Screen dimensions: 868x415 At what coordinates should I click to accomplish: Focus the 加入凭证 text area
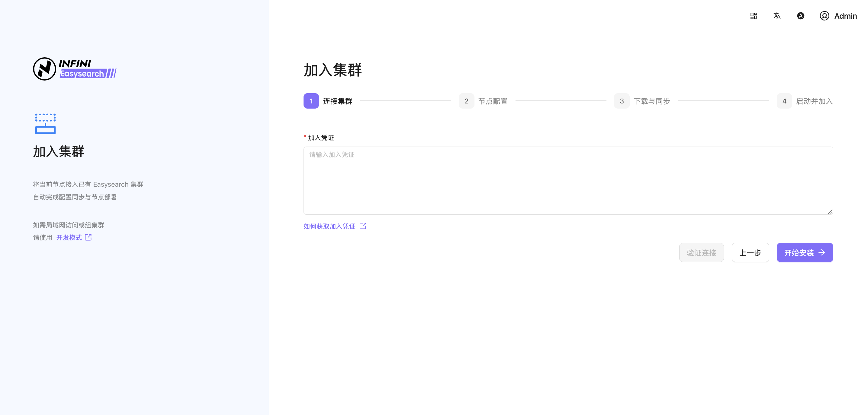click(x=568, y=180)
